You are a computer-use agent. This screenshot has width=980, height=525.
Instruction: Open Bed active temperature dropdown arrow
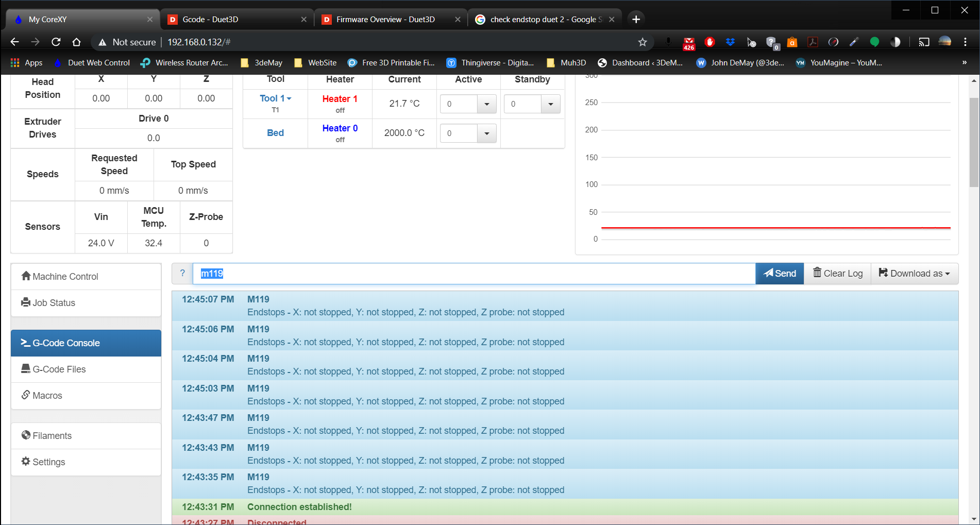(487, 133)
